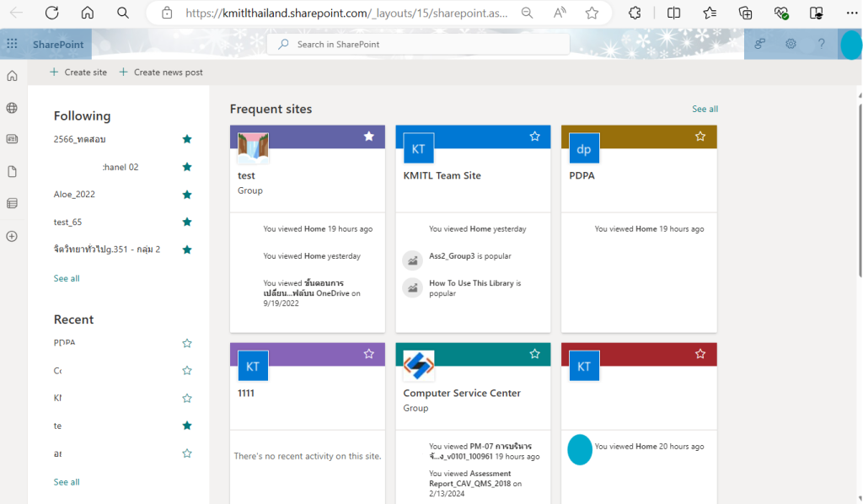Click See all under Following
This screenshot has height=504, width=863.
66,278
